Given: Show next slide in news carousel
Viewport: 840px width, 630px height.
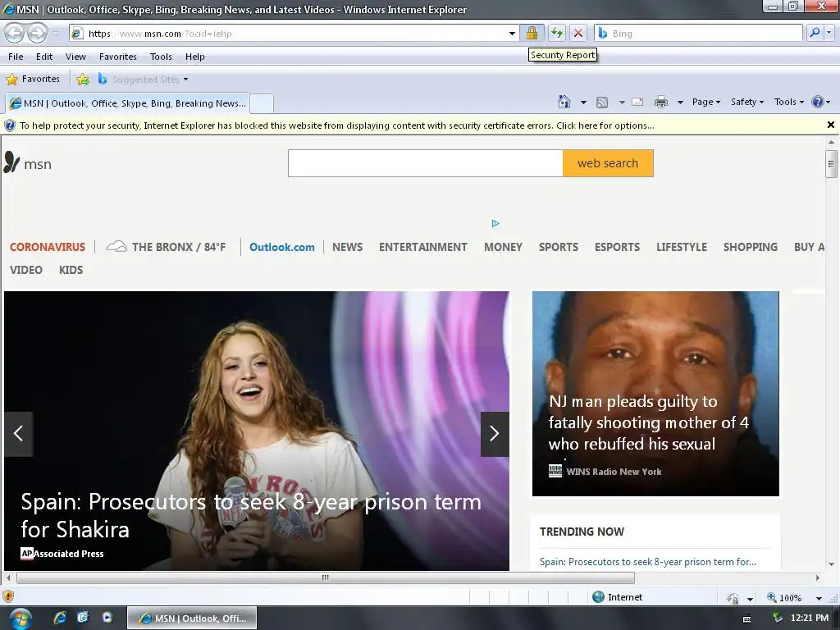Looking at the screenshot, I should 495,434.
